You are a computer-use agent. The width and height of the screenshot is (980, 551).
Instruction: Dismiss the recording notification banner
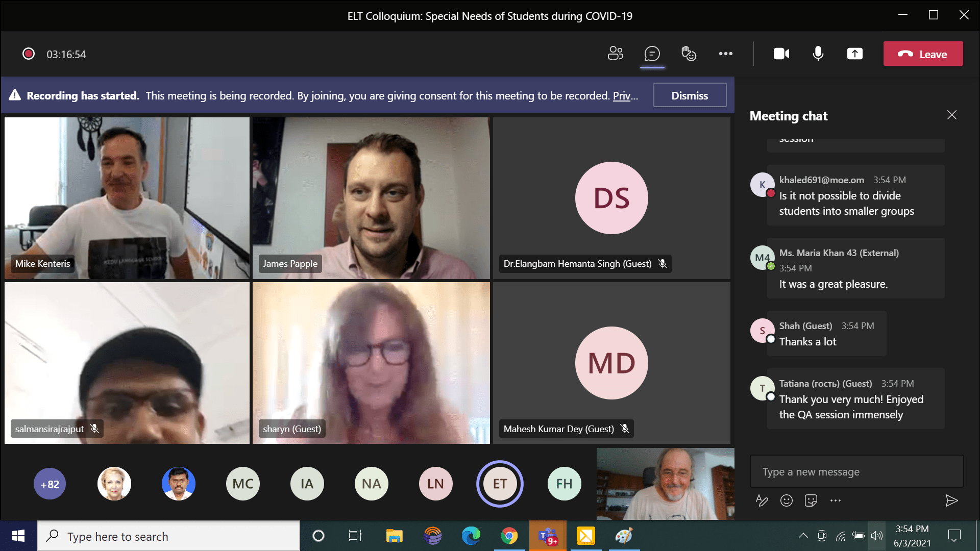coord(689,95)
